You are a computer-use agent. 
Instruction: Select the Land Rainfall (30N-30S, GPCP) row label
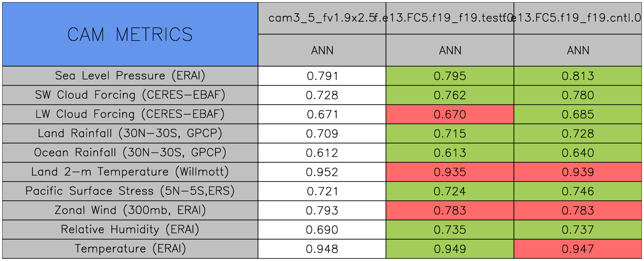[130, 133]
